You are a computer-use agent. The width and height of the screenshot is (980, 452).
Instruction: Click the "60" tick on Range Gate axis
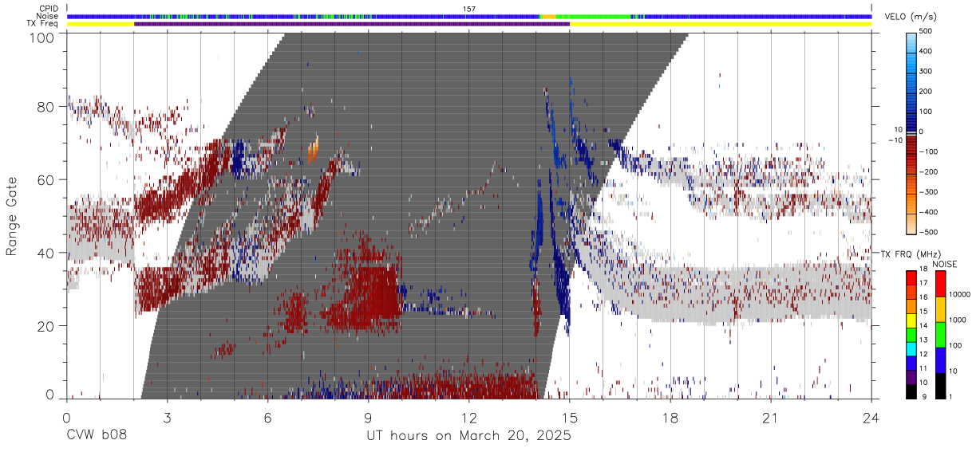[46, 179]
